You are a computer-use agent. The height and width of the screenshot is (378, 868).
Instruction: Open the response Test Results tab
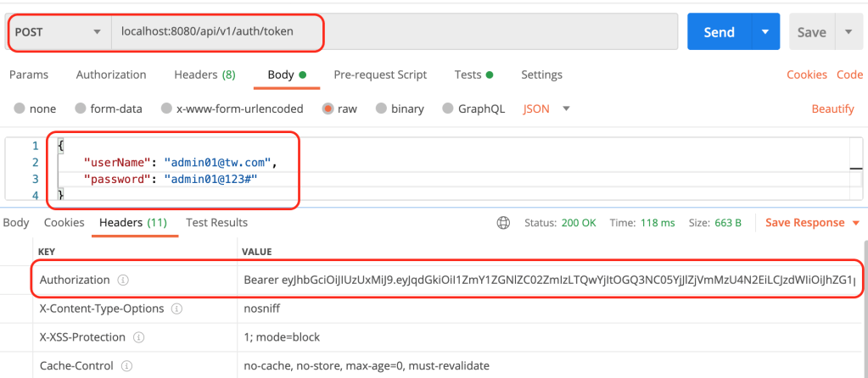(216, 223)
